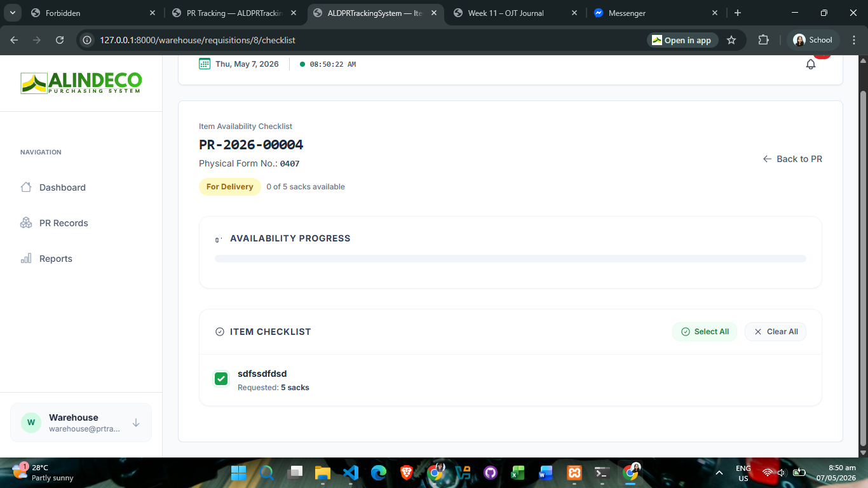The width and height of the screenshot is (868, 488).
Task: Open Task View on the taskbar
Action: tap(295, 473)
